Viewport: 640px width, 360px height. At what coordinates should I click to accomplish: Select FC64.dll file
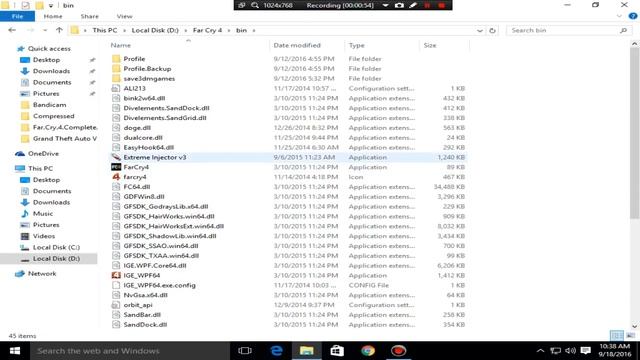pos(137,187)
